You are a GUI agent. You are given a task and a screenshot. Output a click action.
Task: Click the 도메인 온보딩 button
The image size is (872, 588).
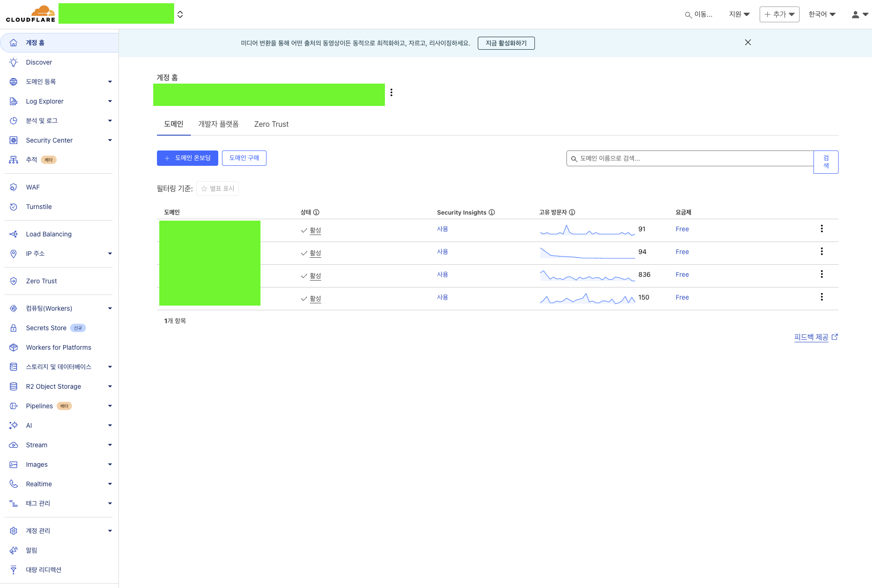click(188, 158)
